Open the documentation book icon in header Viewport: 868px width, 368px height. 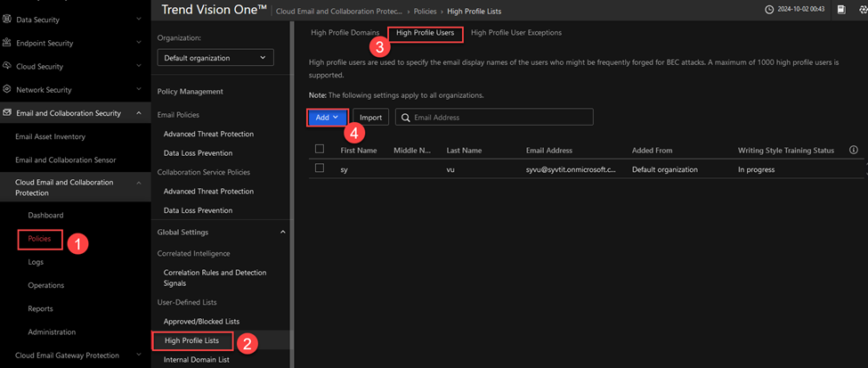pyautogui.click(x=841, y=10)
